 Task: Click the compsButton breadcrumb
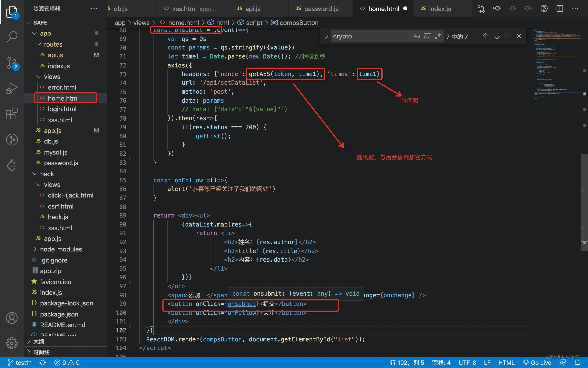[x=295, y=23]
